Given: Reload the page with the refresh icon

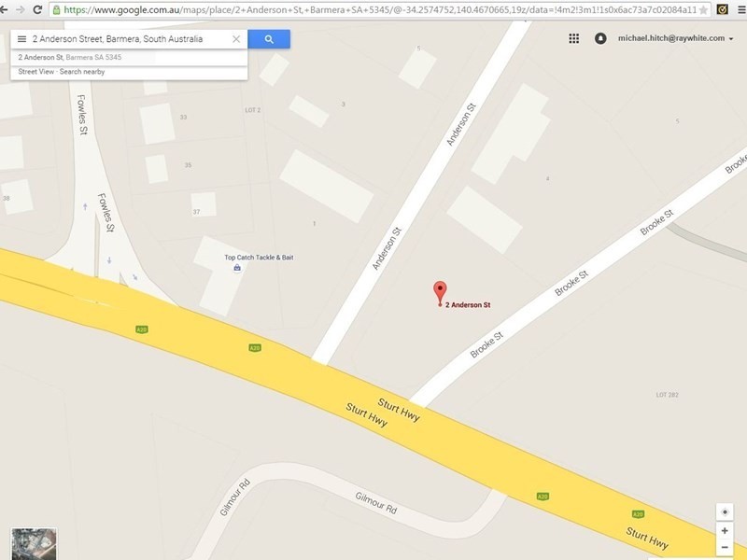Looking at the screenshot, I should click(37, 9).
